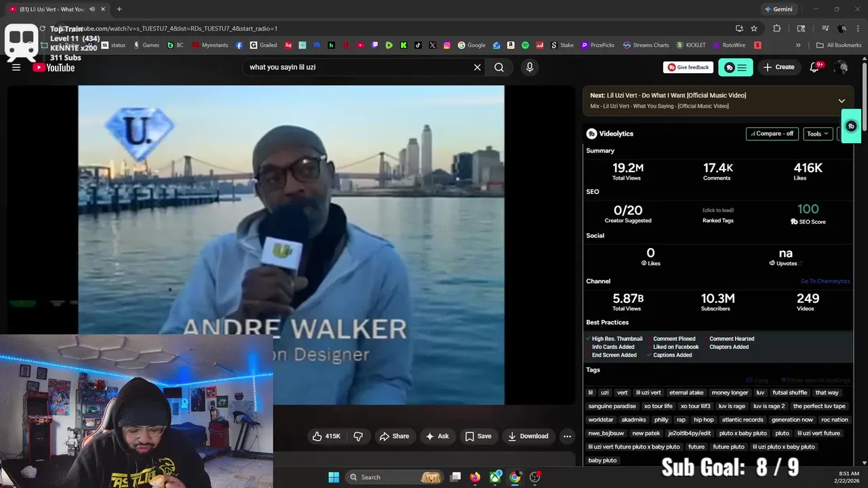Image resolution: width=868 pixels, height=488 pixels.
Task: Toggle Videolytics Compare off button
Action: pyautogui.click(x=772, y=134)
